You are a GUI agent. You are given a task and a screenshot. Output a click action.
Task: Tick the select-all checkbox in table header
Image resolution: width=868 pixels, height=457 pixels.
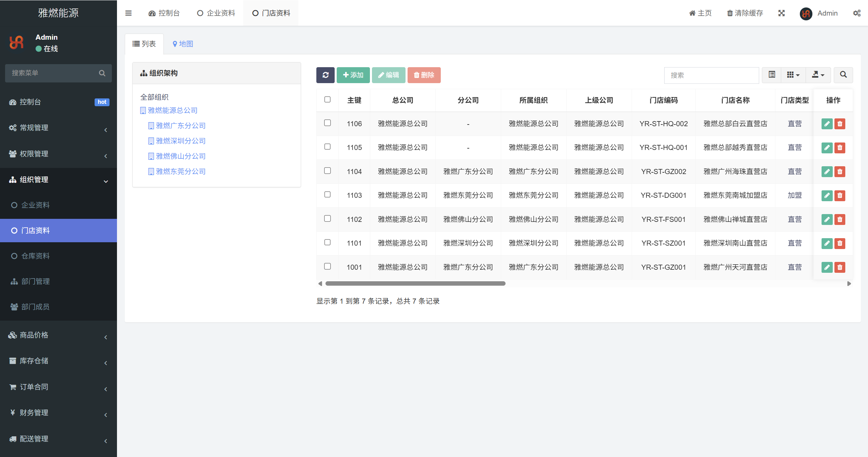point(327,99)
